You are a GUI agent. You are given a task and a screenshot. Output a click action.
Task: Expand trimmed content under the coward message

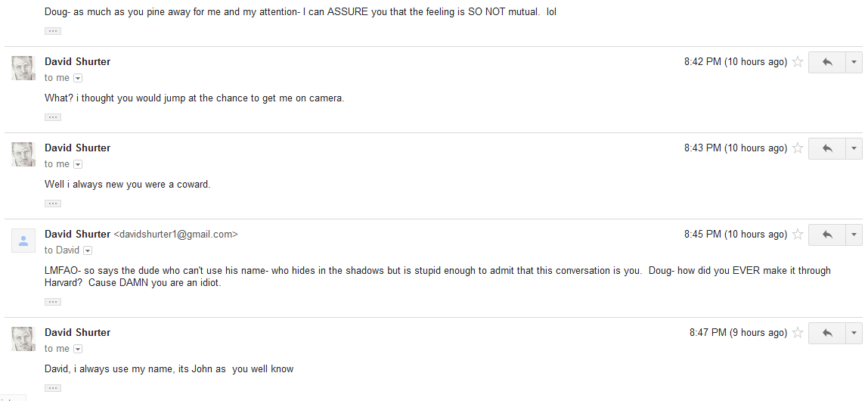[x=53, y=204]
